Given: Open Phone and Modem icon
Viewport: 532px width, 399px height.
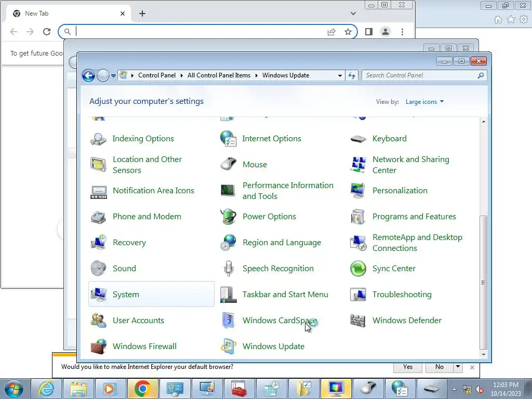Looking at the screenshot, I should pyautogui.click(x=98, y=217).
